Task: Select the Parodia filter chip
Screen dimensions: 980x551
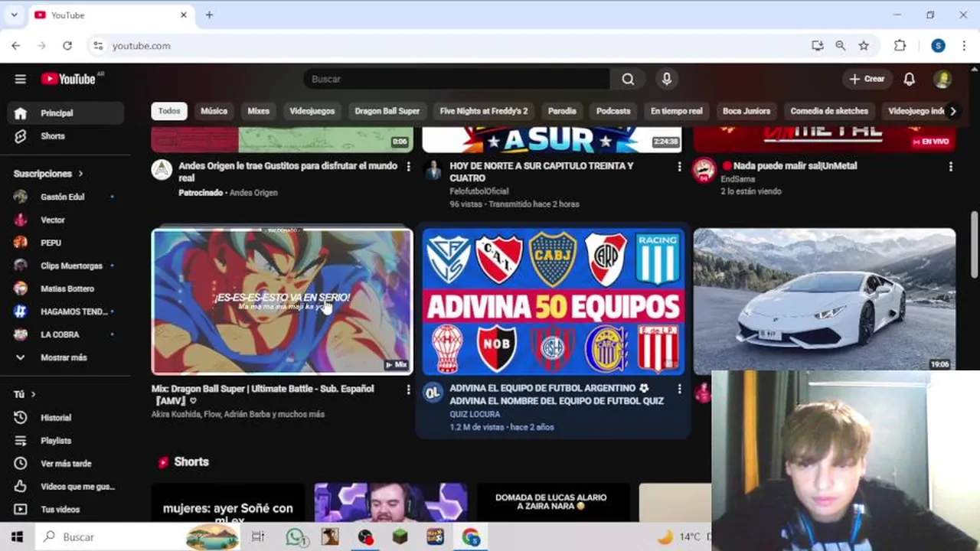Action: coord(562,111)
